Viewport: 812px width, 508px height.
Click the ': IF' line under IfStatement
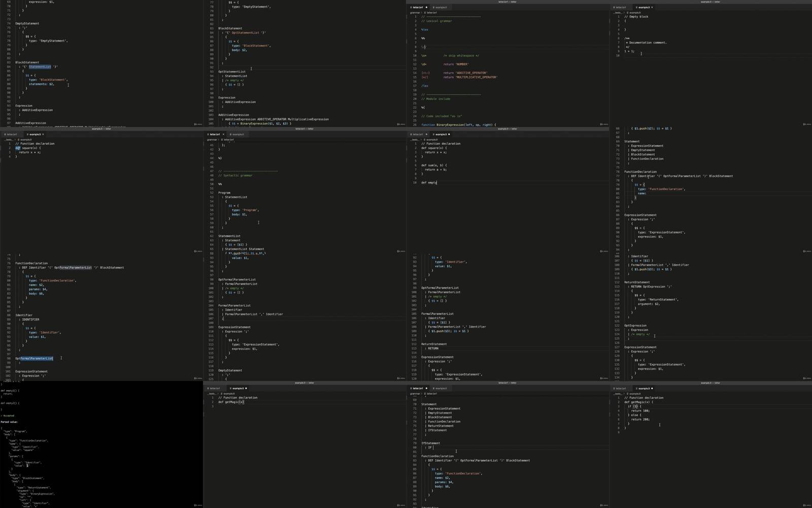tap(428, 448)
